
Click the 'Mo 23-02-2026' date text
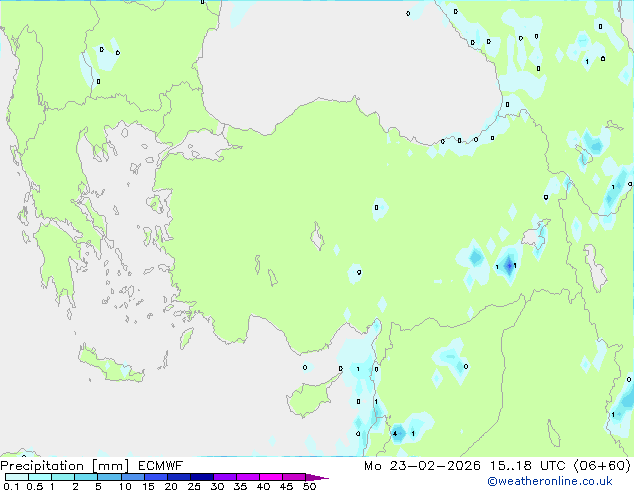(x=422, y=466)
